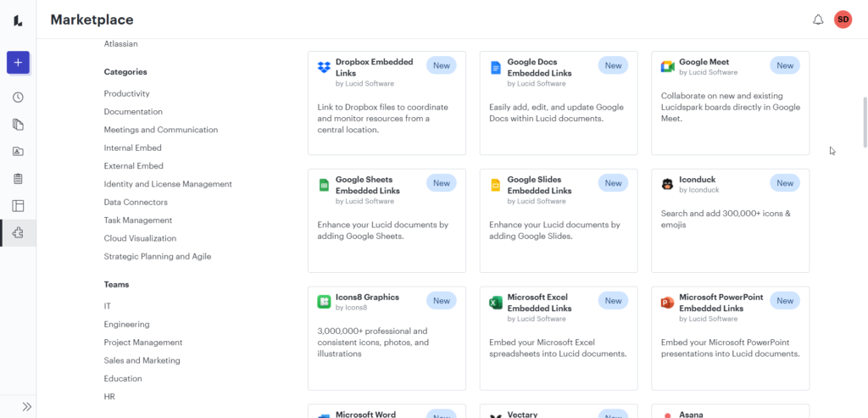Screen dimensions: 868x418
Task: Open the plus New button
Action: [18, 63]
